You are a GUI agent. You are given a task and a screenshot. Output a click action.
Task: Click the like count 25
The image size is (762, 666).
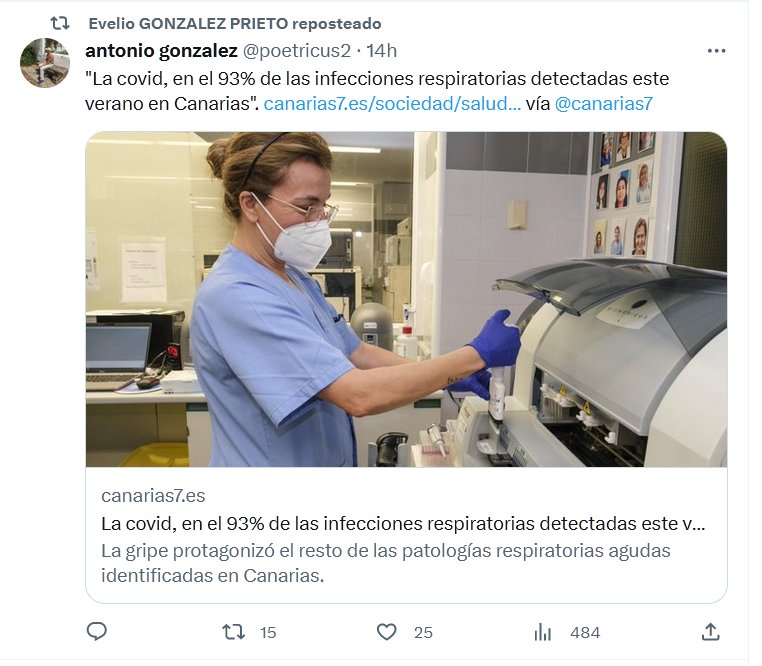[423, 632]
